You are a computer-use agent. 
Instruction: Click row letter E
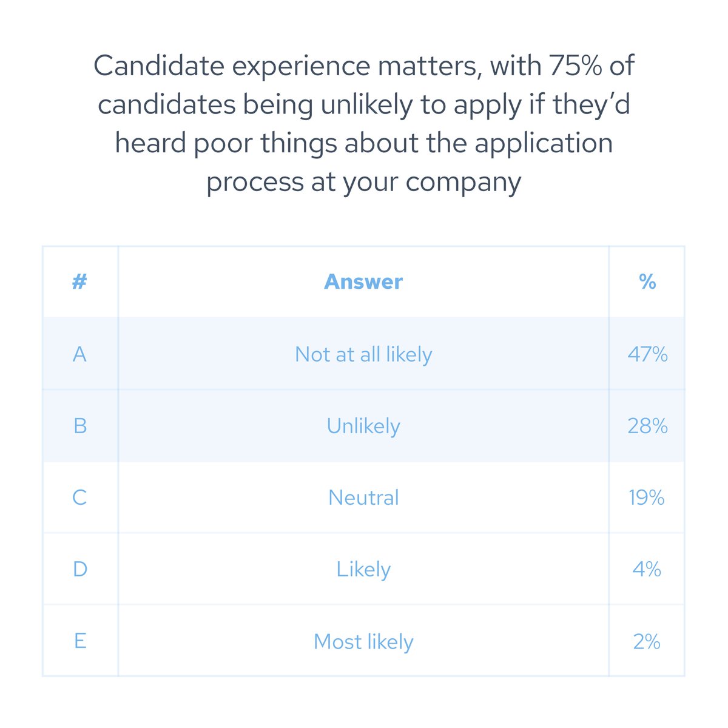coord(79,641)
